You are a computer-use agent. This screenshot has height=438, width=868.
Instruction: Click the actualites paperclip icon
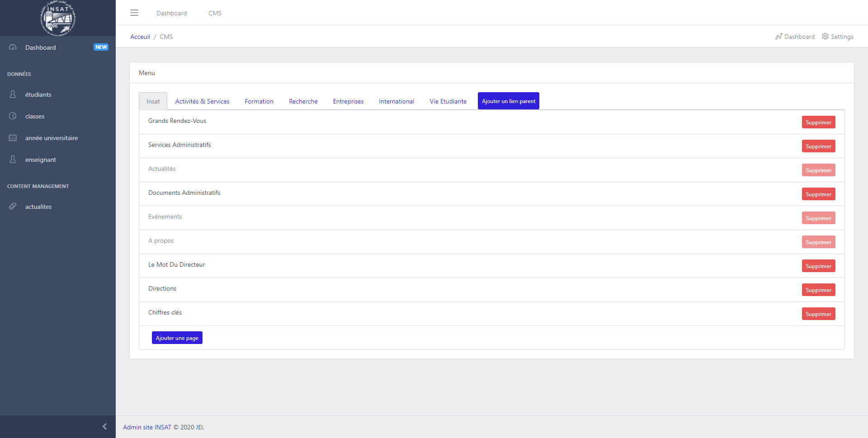pos(13,207)
